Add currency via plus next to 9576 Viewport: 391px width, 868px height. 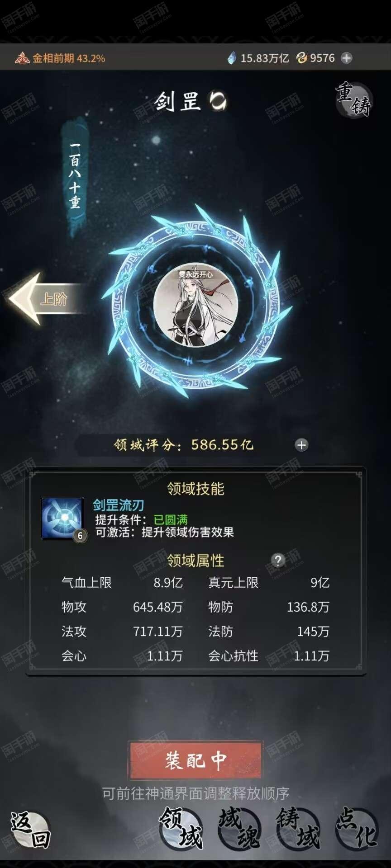coord(347,58)
